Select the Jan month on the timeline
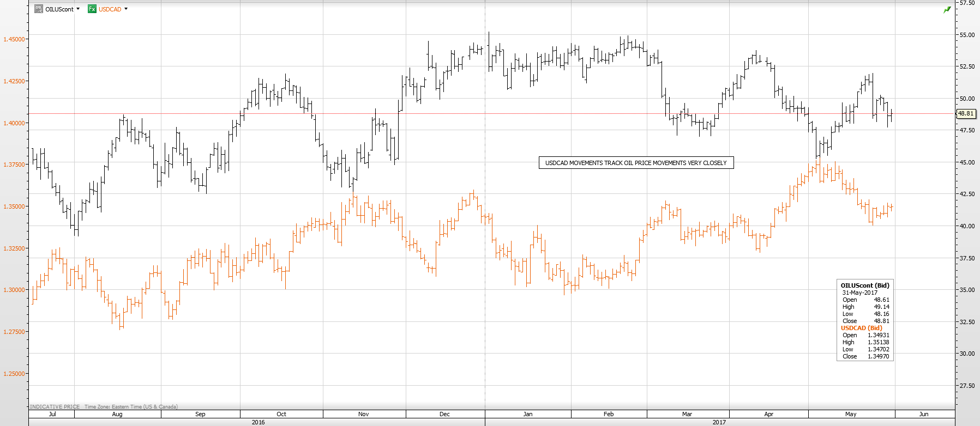 528,414
